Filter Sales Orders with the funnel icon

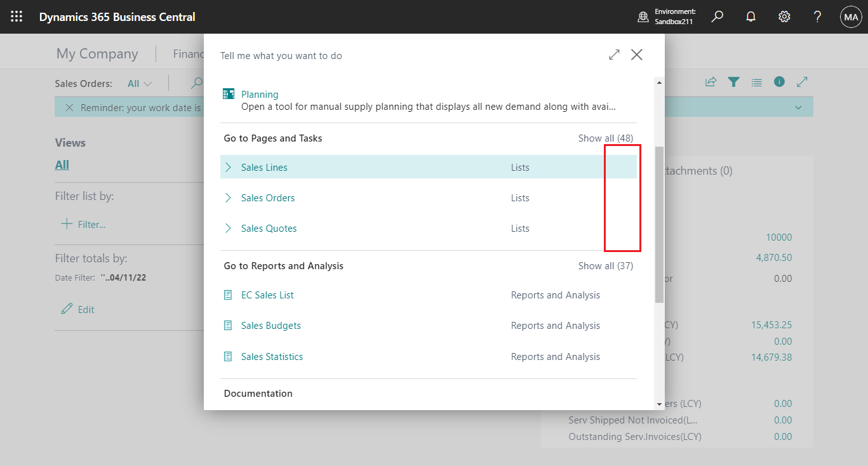pyautogui.click(x=733, y=82)
